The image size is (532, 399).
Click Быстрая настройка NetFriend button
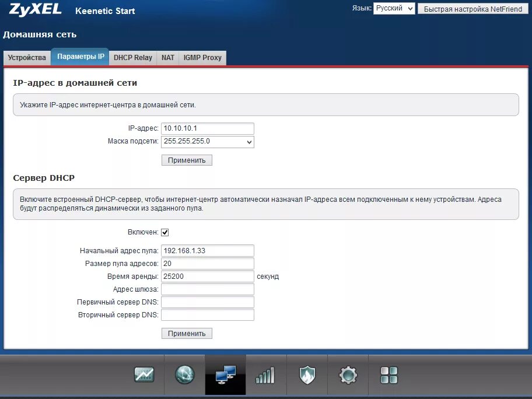pos(473,9)
